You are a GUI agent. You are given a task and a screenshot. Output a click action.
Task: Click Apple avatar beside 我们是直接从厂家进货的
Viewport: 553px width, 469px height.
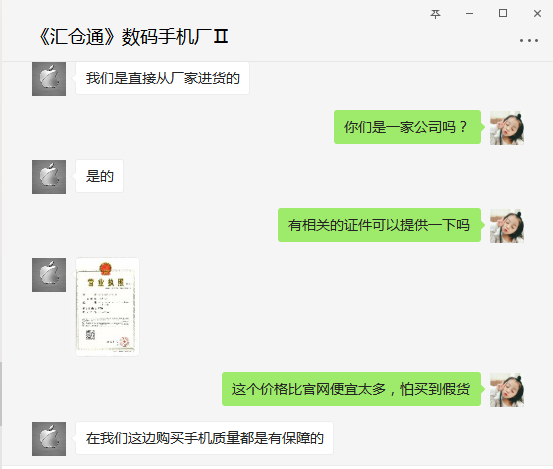click(49, 79)
